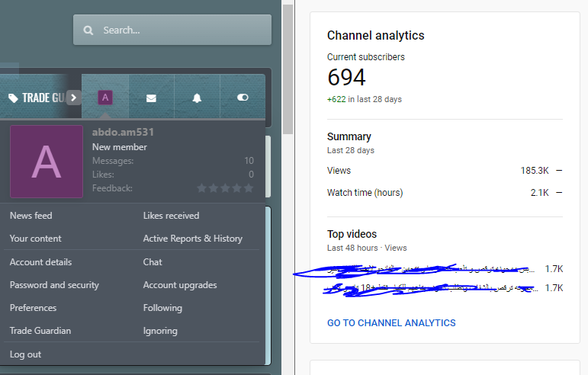Open the bell alerts icon
588x375 pixels.
[197, 98]
